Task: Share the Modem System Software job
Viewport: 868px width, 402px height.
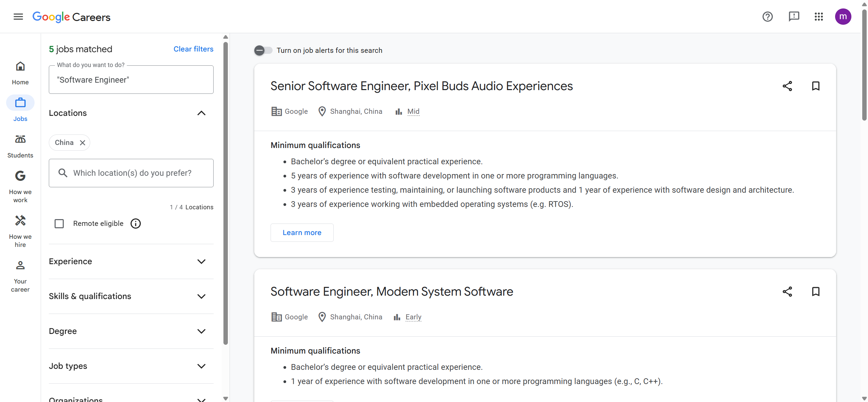Action: 787,292
